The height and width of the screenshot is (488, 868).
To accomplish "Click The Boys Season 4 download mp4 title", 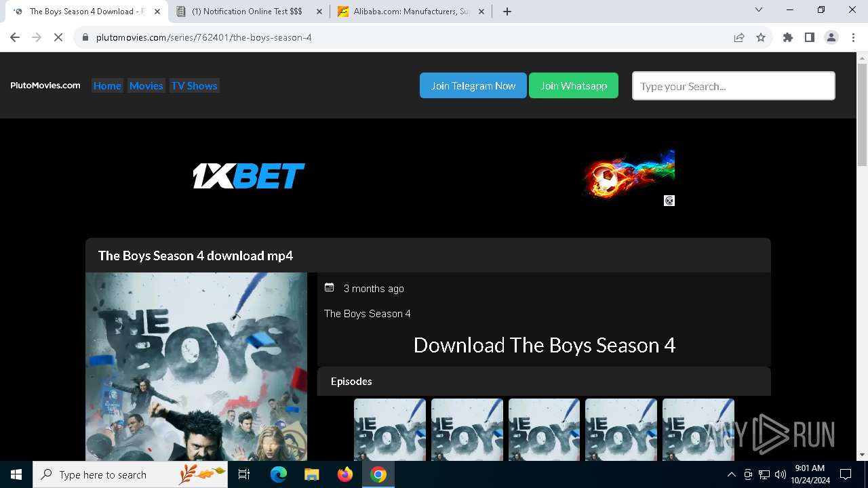I will point(195,256).
